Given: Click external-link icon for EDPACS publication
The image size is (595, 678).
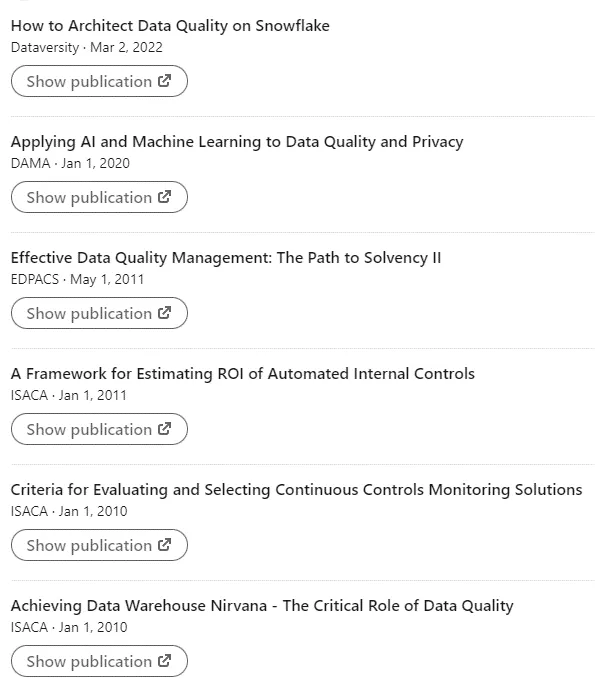Looking at the screenshot, I should [164, 313].
